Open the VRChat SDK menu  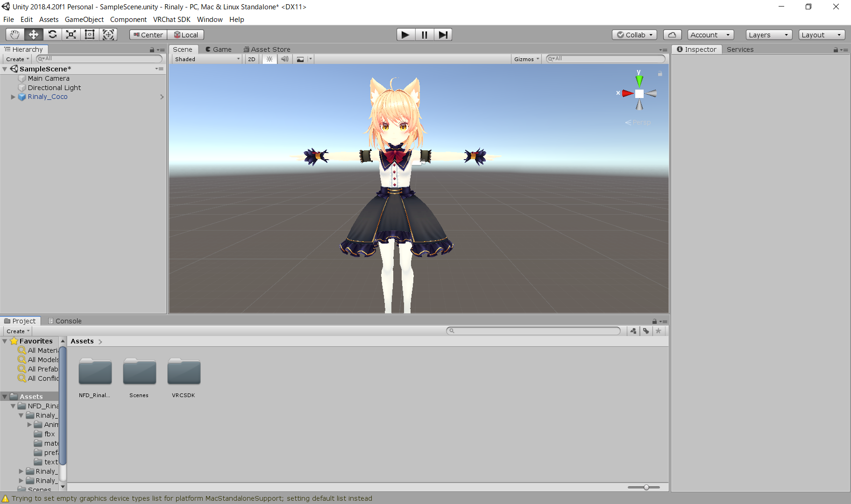(172, 19)
